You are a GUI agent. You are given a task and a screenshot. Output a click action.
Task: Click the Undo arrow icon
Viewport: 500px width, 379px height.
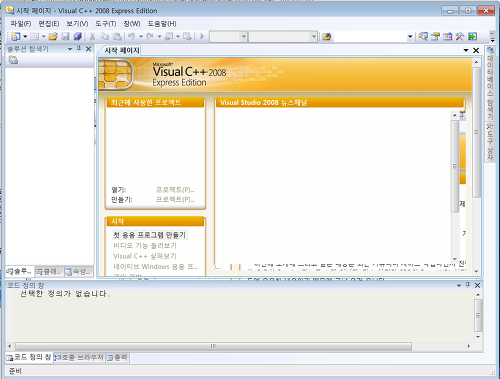click(x=132, y=36)
